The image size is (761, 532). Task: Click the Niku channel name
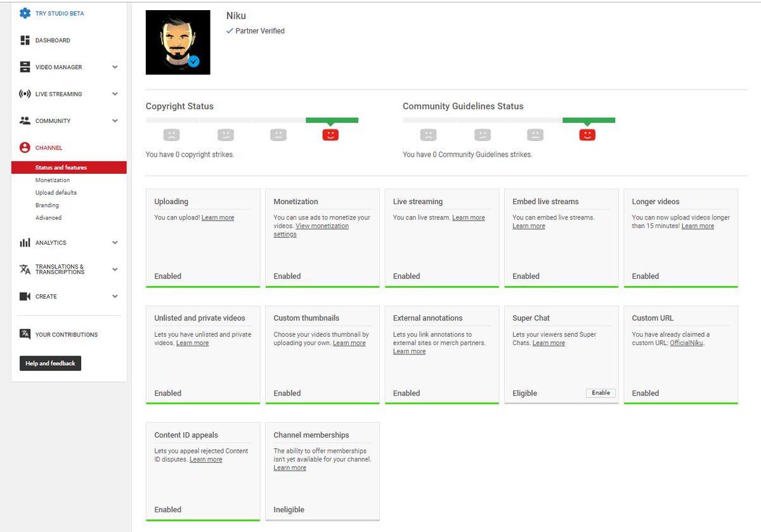(235, 16)
